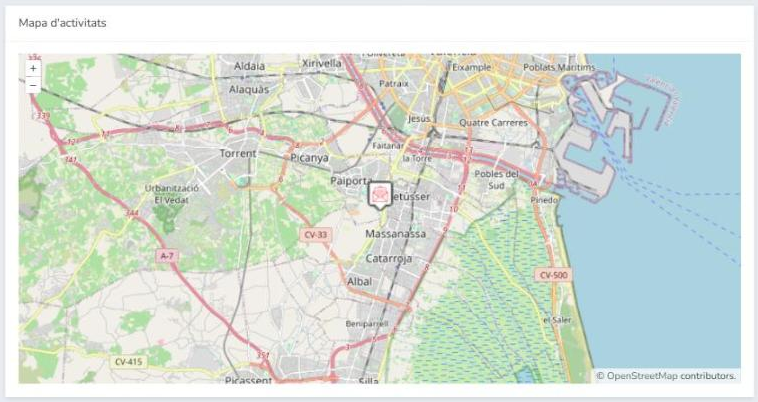This screenshot has height=402, width=758.
Task: Click the Quatre Carreres district label
Action: tap(493, 123)
